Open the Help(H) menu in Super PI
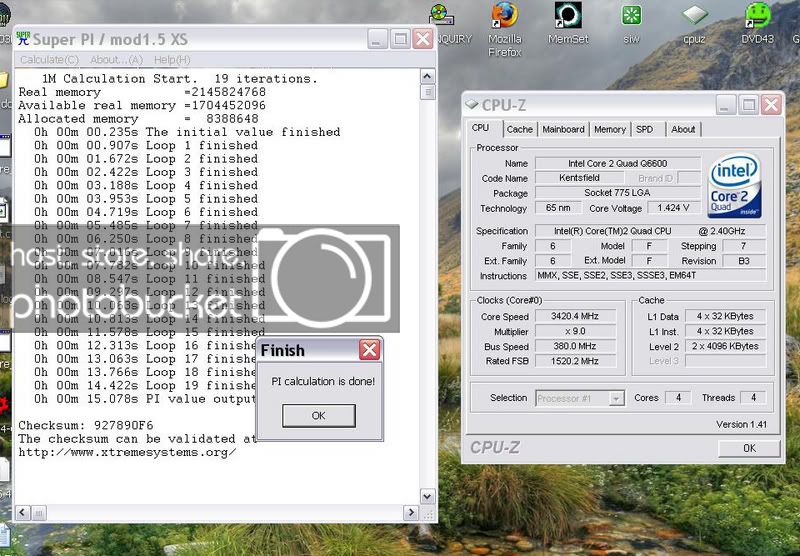Image resolution: width=800 pixels, height=556 pixels. click(x=172, y=60)
